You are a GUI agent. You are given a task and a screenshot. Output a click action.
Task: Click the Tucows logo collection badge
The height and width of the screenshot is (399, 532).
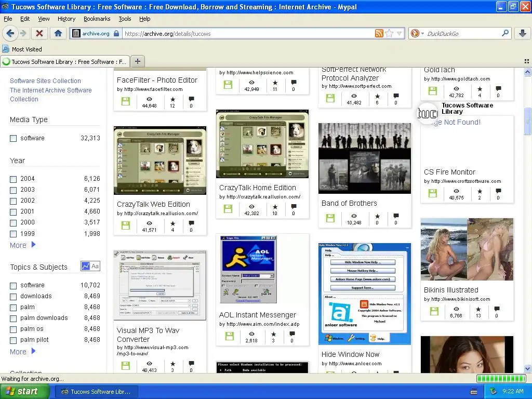(427, 113)
